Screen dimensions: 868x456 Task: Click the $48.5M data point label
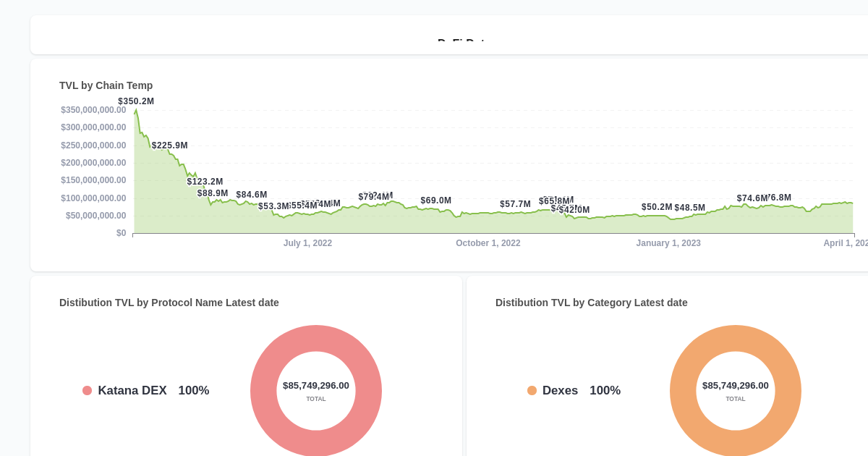coord(689,207)
